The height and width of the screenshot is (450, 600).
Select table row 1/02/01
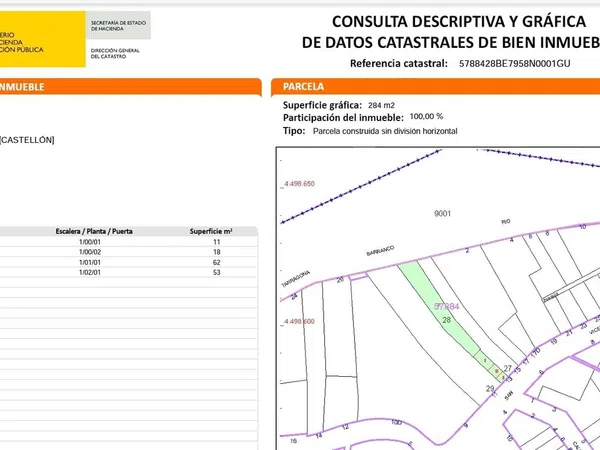(x=129, y=272)
